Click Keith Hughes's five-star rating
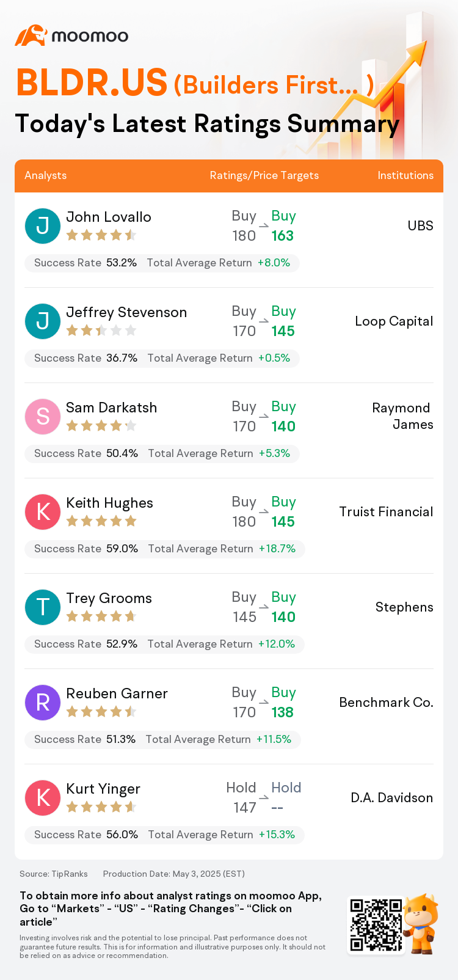This screenshot has width=458, height=980. coord(101,521)
